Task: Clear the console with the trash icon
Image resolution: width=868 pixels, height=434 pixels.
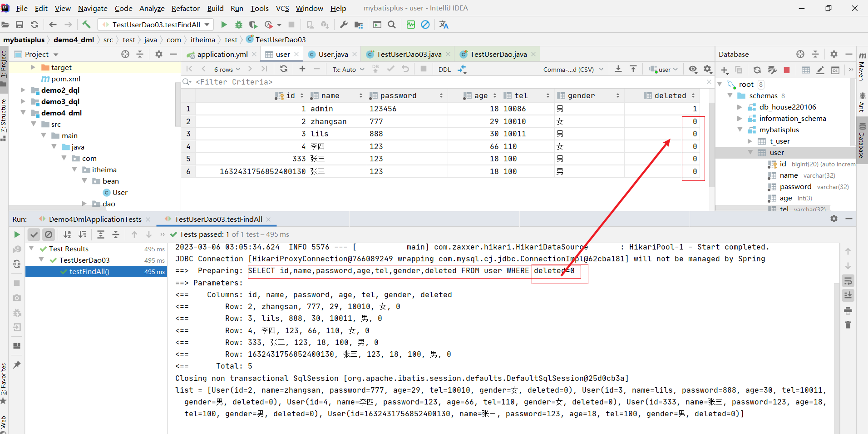Action: 848,325
